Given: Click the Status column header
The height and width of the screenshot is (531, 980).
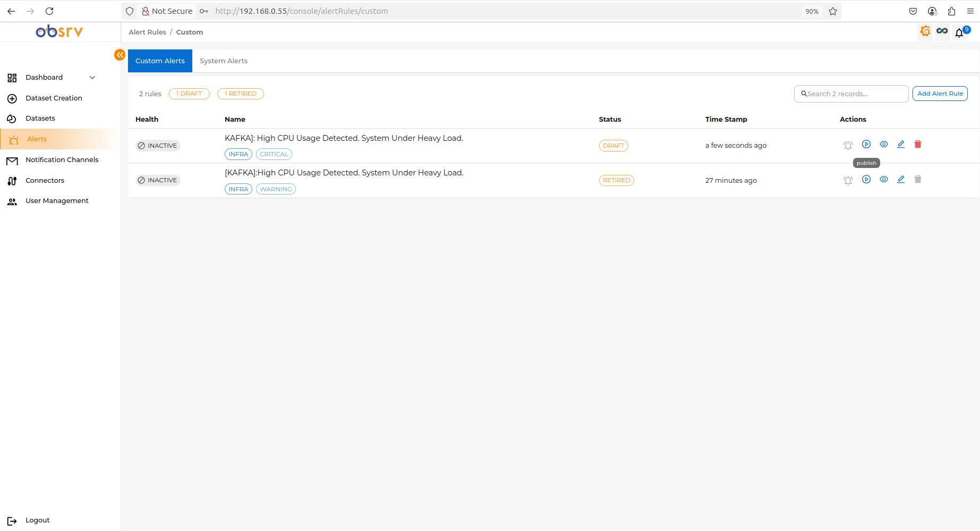Looking at the screenshot, I should 610,119.
